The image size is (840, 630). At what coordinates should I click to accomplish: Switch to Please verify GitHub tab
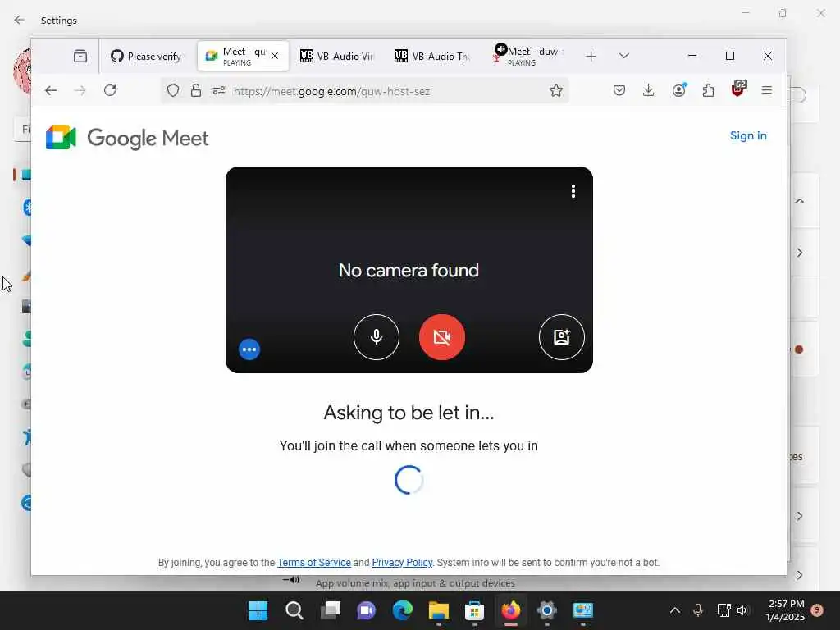(146, 57)
